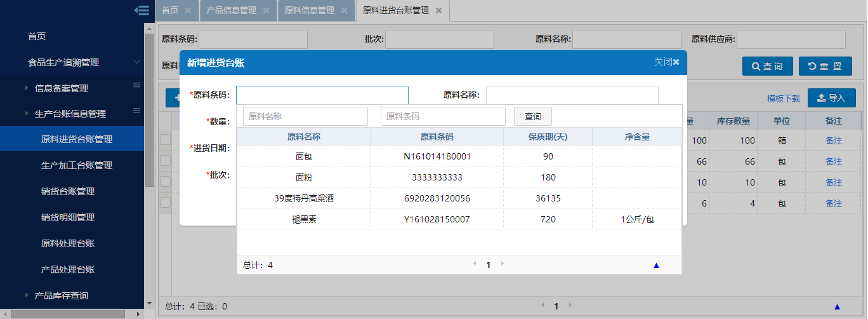This screenshot has width=868, height=319.
Task: Click the blue up-arrow in the popup footer
Action: pos(656,266)
